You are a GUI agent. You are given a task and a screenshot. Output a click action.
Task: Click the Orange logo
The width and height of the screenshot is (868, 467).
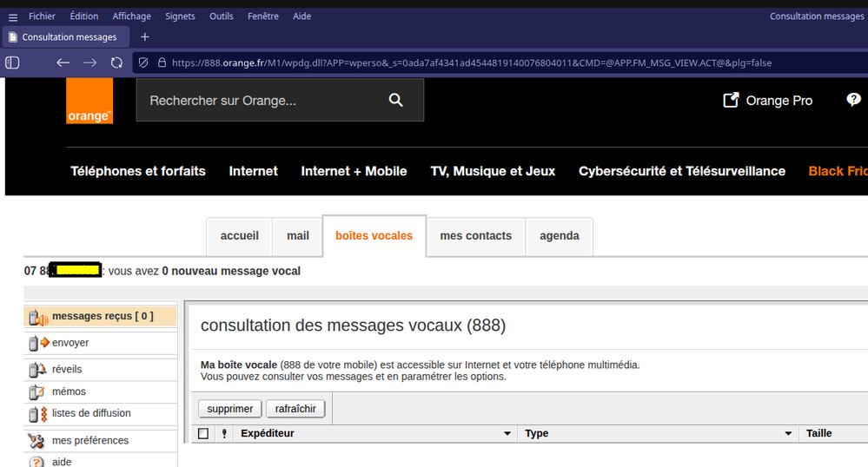[89, 100]
